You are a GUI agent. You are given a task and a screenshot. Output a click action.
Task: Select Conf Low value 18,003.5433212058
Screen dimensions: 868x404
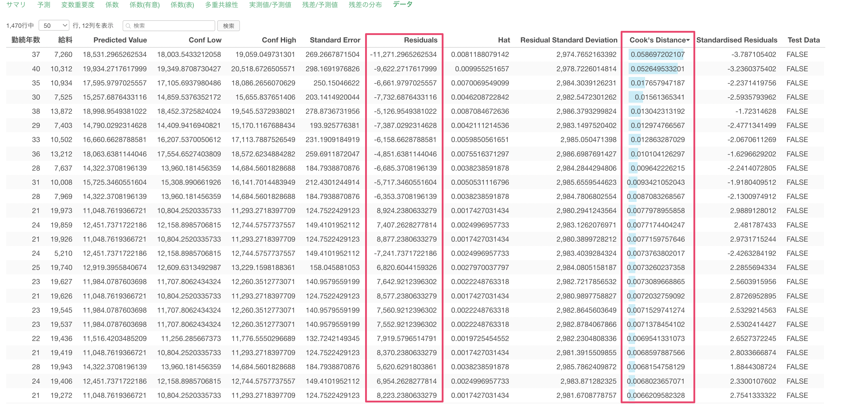(189, 54)
